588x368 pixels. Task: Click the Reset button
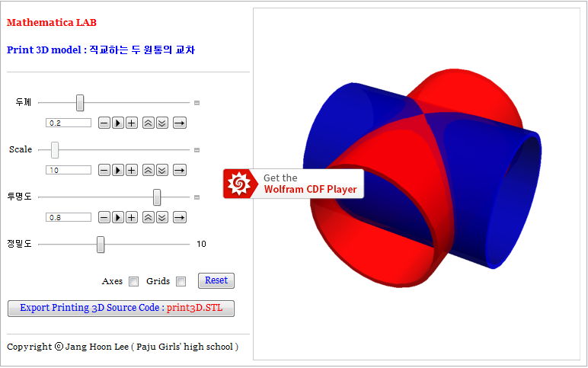[216, 280]
